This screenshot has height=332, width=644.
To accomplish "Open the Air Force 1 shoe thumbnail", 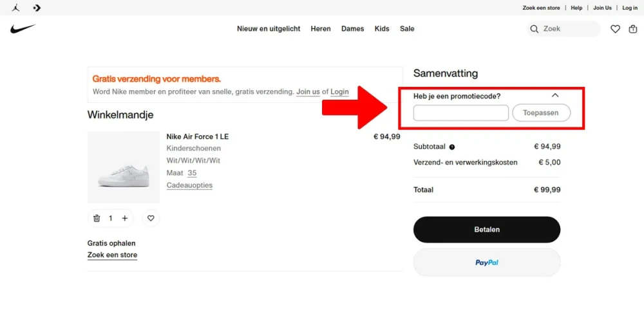I will (123, 167).
